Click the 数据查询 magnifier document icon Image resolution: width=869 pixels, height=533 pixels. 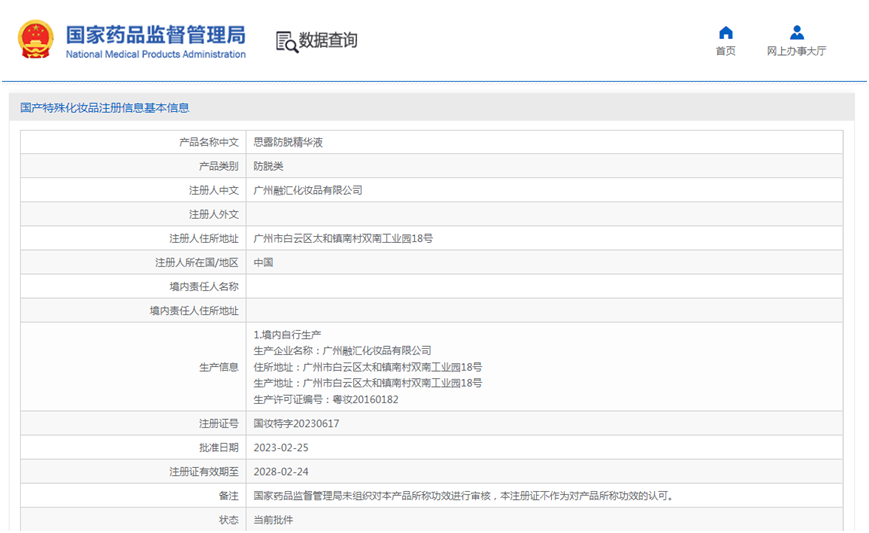tap(286, 41)
